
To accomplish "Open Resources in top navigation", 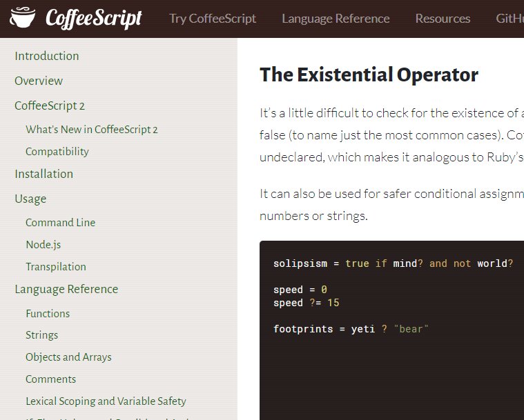I will point(443,19).
